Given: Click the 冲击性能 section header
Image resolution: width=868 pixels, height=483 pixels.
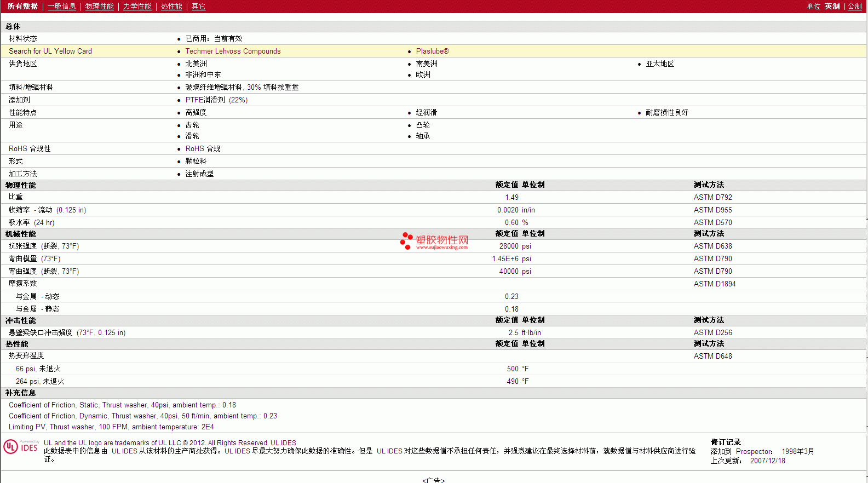Looking at the screenshot, I should tap(21, 321).
